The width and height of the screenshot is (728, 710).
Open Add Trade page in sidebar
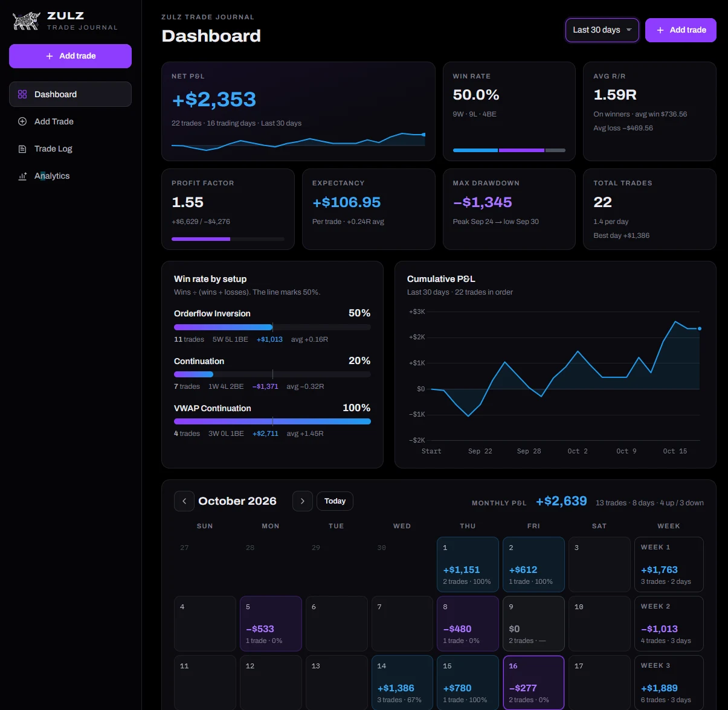coord(70,121)
